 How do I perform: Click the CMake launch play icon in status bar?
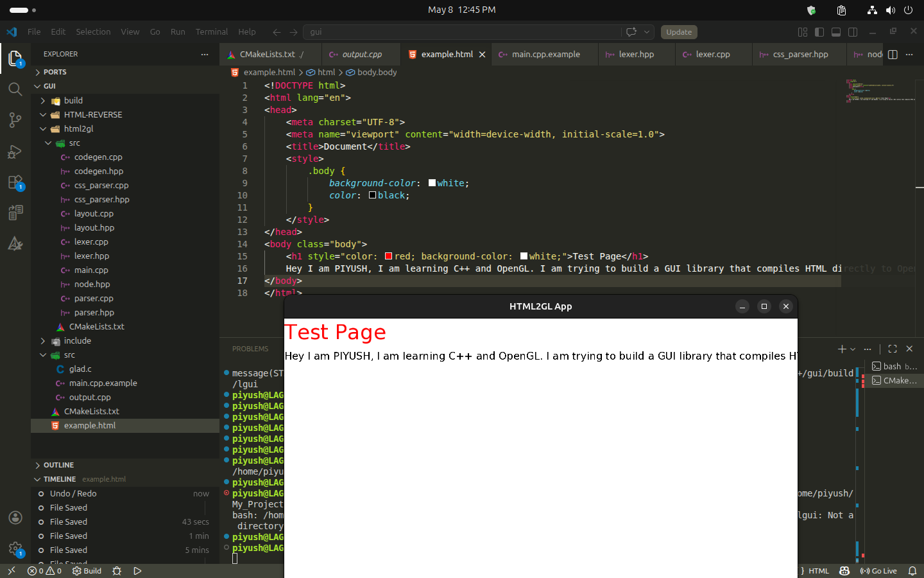click(x=137, y=571)
